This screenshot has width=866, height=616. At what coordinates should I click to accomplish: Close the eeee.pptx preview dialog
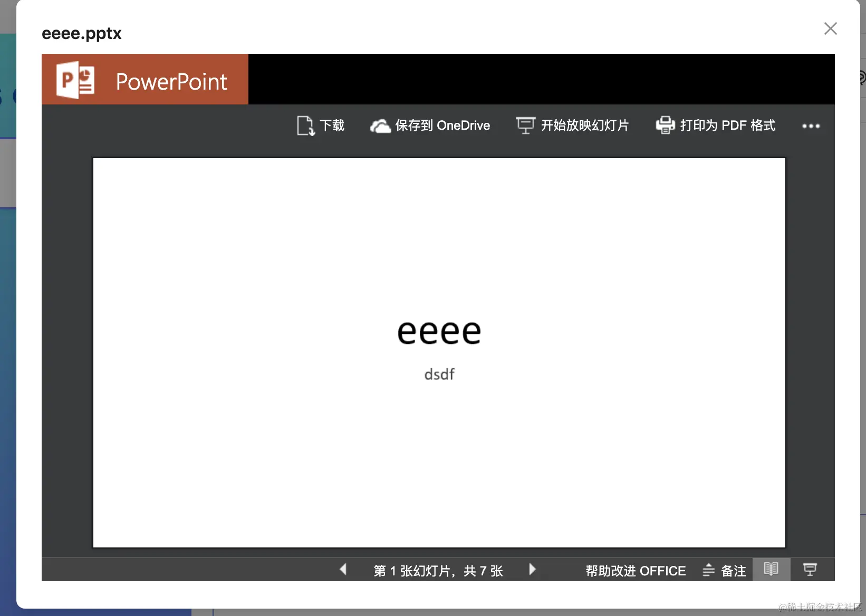831,28
